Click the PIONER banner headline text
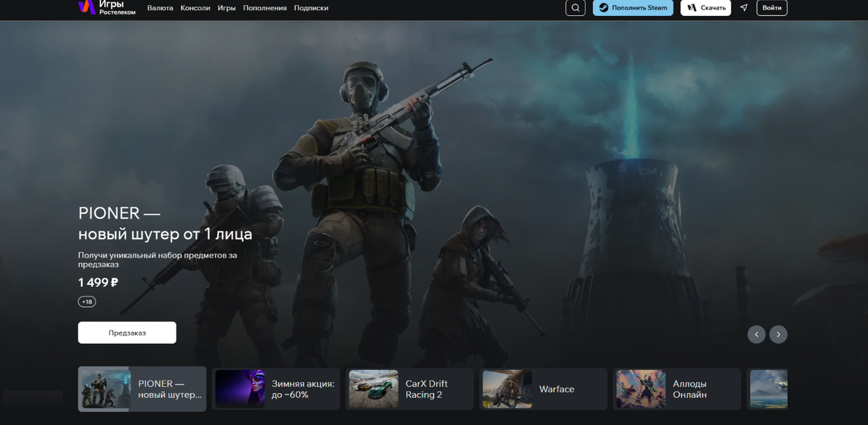Viewport: 868px width, 425px height. pos(165,223)
